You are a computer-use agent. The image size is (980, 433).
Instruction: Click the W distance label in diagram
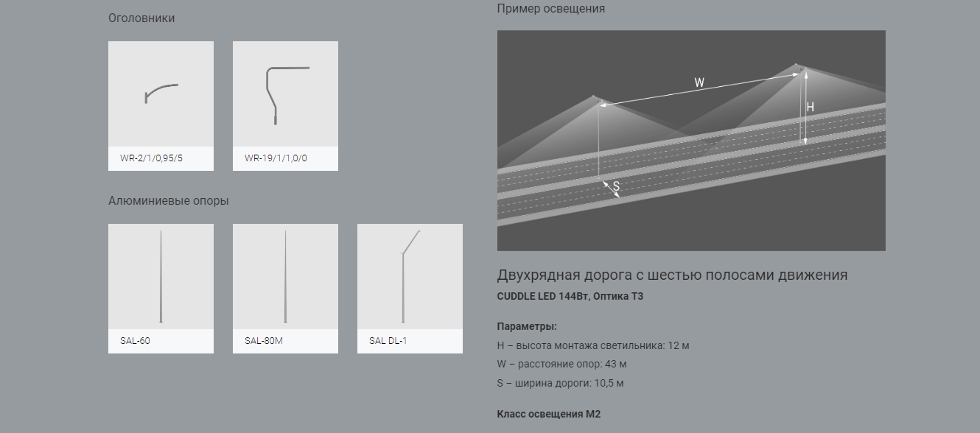(699, 83)
